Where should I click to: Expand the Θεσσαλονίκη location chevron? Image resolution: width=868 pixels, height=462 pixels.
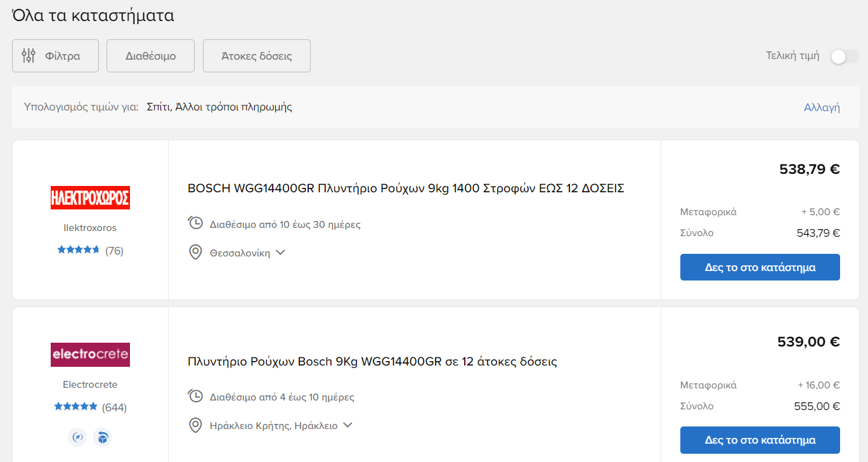point(280,253)
